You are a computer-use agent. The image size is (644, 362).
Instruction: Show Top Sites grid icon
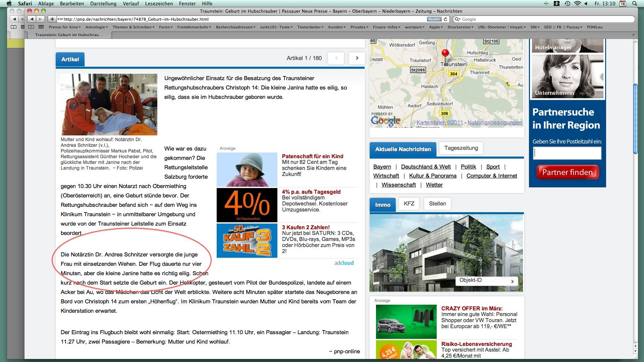coord(41,27)
